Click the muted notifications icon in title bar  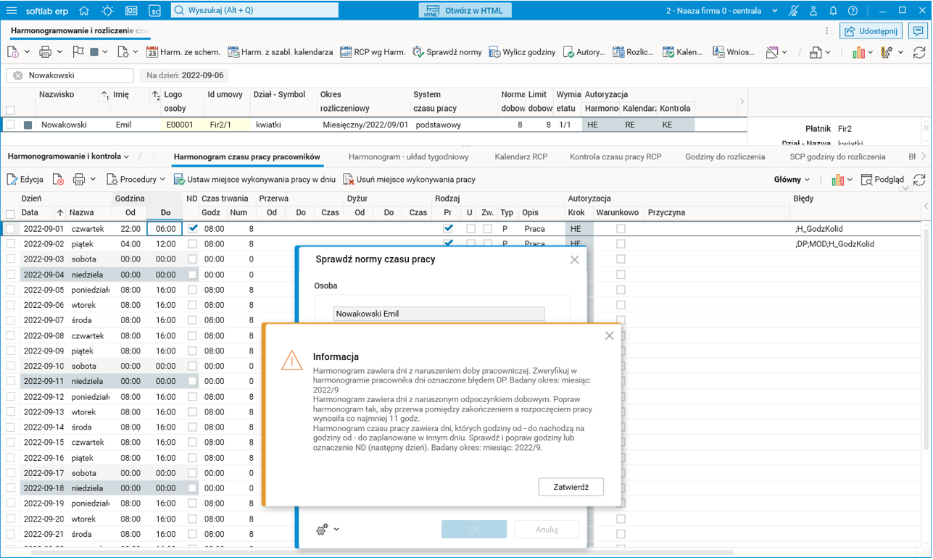[795, 11]
